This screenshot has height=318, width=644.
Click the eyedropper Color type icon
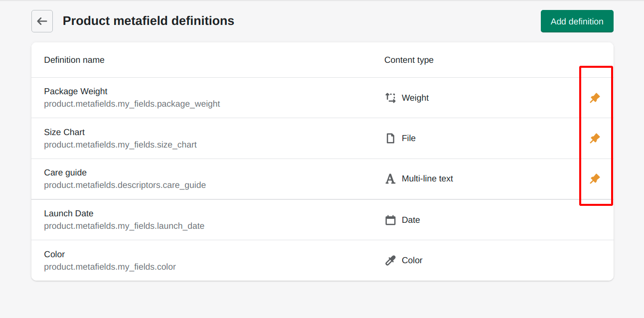pyautogui.click(x=390, y=260)
